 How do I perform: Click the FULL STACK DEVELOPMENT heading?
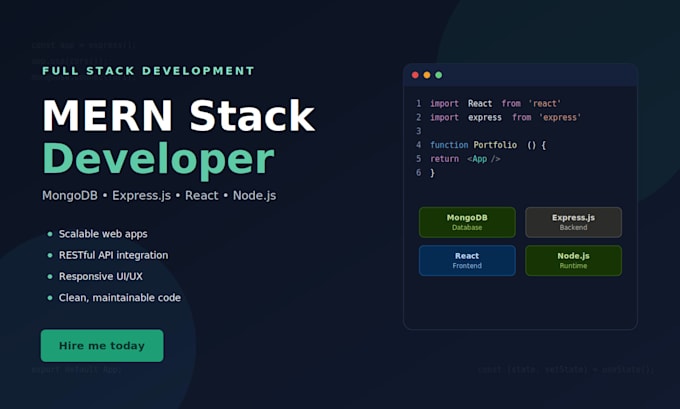[148, 71]
